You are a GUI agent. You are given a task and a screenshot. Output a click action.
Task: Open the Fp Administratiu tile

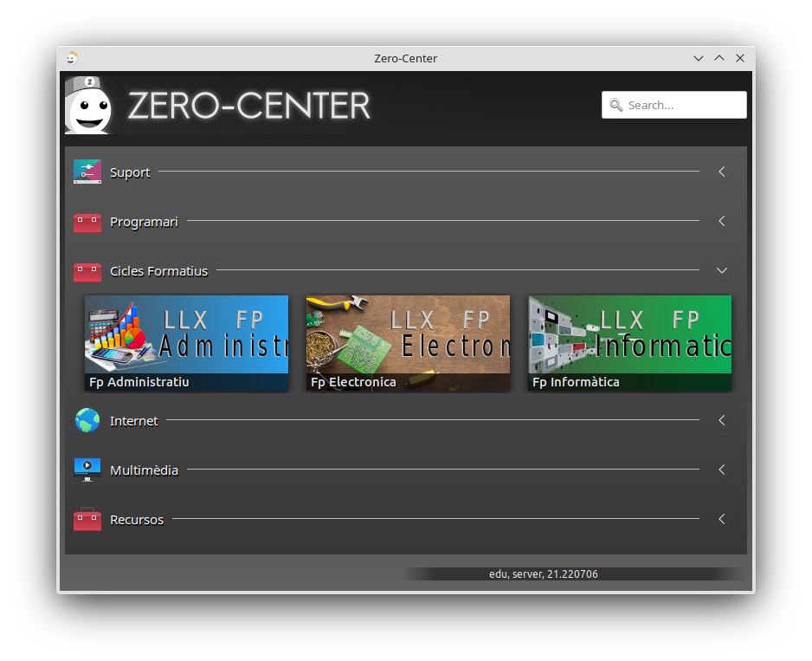click(186, 343)
